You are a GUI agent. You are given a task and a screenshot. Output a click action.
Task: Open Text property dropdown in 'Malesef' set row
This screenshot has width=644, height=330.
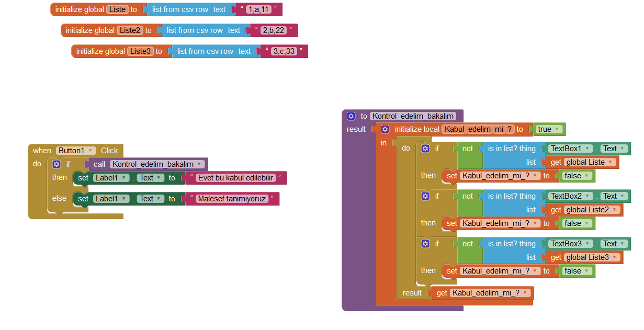(150, 199)
